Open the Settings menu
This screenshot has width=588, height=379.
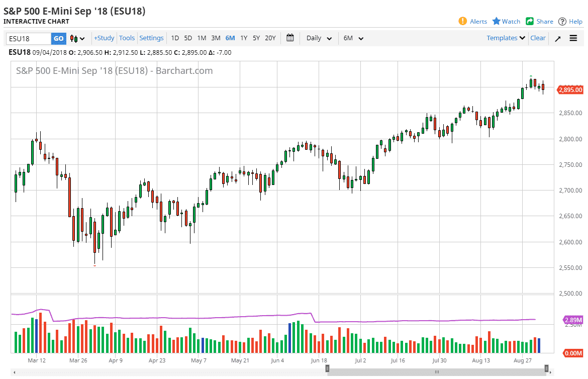click(151, 38)
